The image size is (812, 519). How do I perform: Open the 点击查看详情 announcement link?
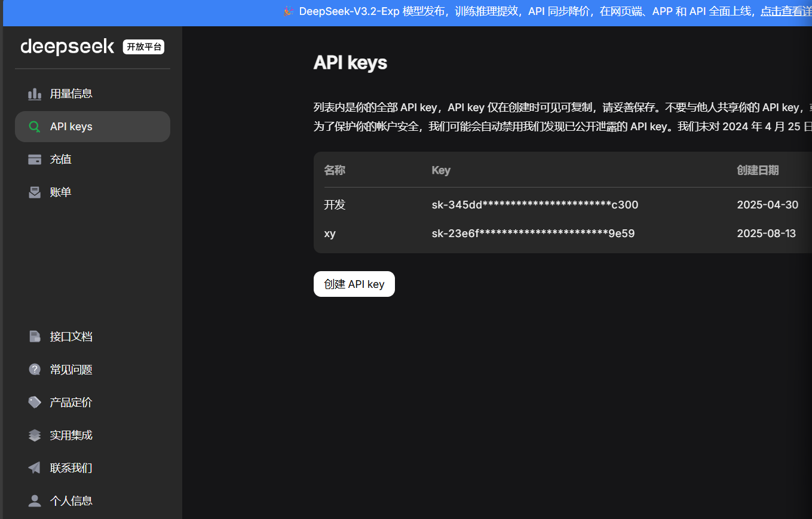click(x=786, y=11)
